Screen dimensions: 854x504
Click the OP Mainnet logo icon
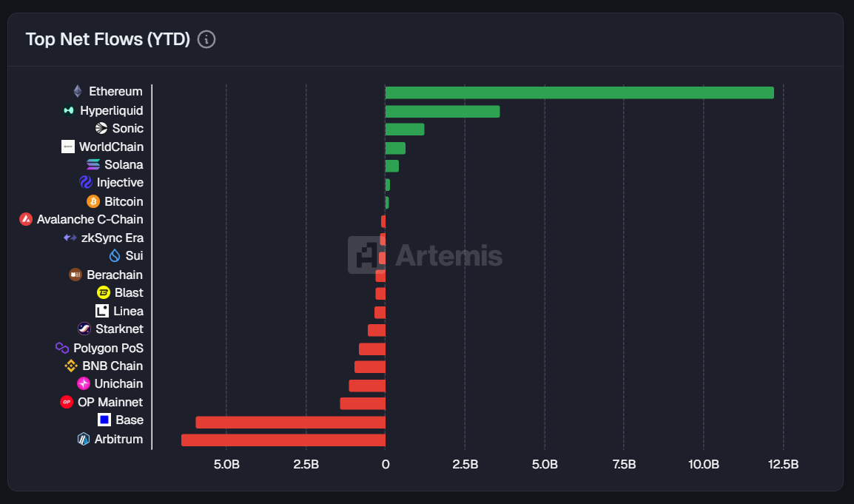point(67,402)
